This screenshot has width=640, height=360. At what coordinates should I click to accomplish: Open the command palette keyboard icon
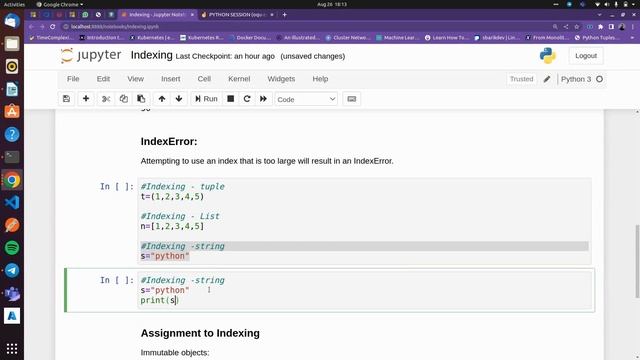tap(351, 99)
